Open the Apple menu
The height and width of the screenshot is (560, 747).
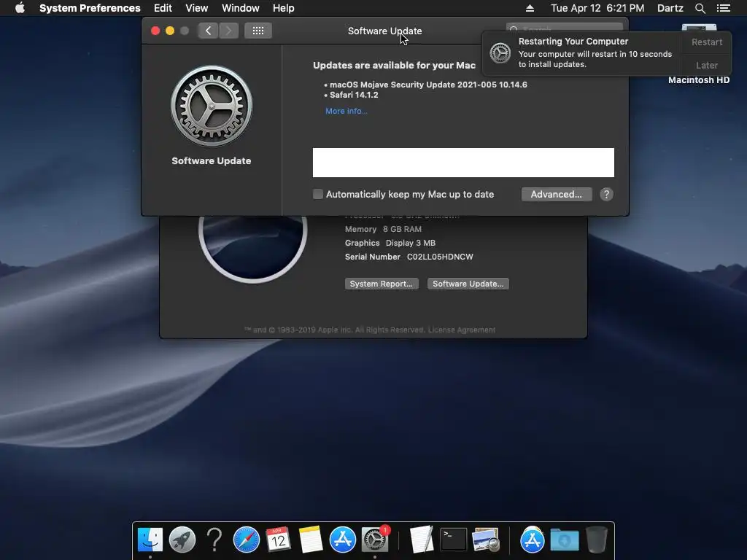20,8
